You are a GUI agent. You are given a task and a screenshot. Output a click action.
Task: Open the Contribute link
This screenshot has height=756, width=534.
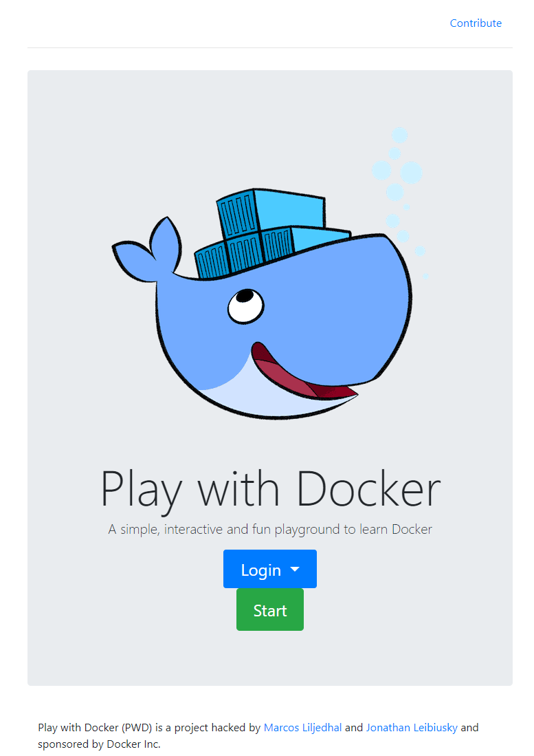point(476,23)
